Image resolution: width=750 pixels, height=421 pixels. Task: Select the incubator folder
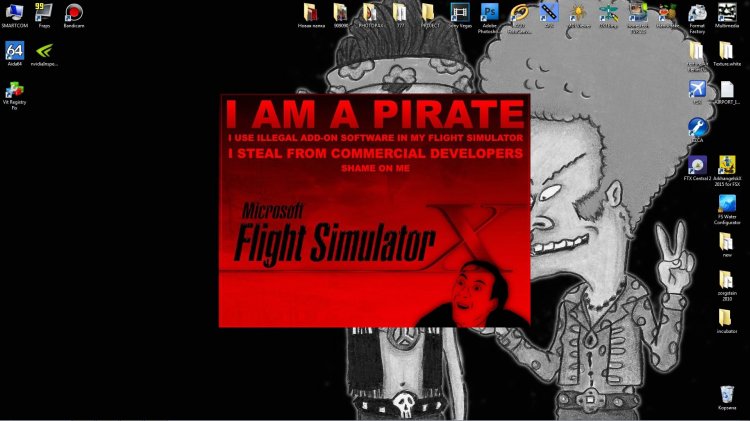tap(727, 321)
